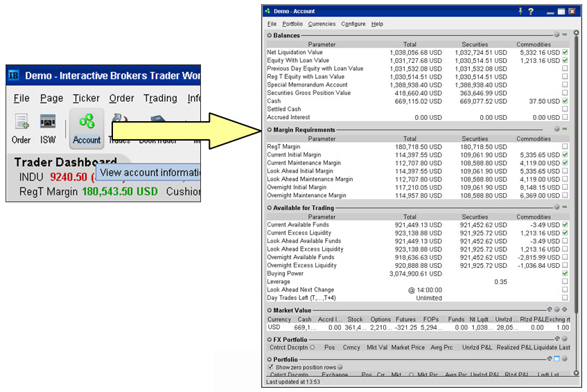The image size is (587, 392).
Task: Click the blue window icon in Portfolio header
Action: 557,359
